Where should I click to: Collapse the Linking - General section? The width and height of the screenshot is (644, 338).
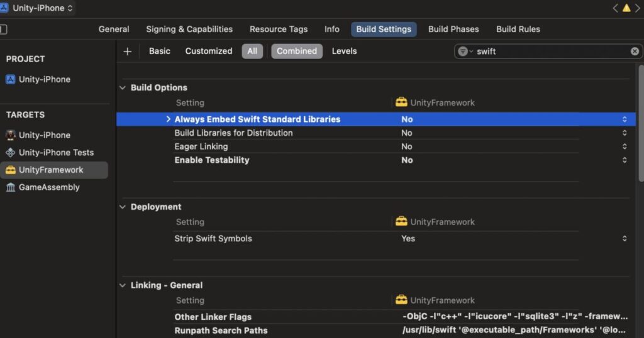[123, 285]
